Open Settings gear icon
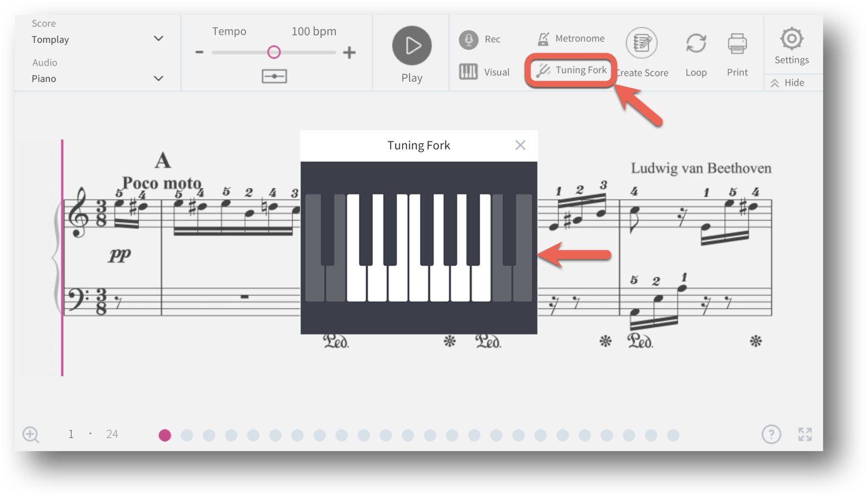Viewport: 868px width, 496px height. point(792,38)
